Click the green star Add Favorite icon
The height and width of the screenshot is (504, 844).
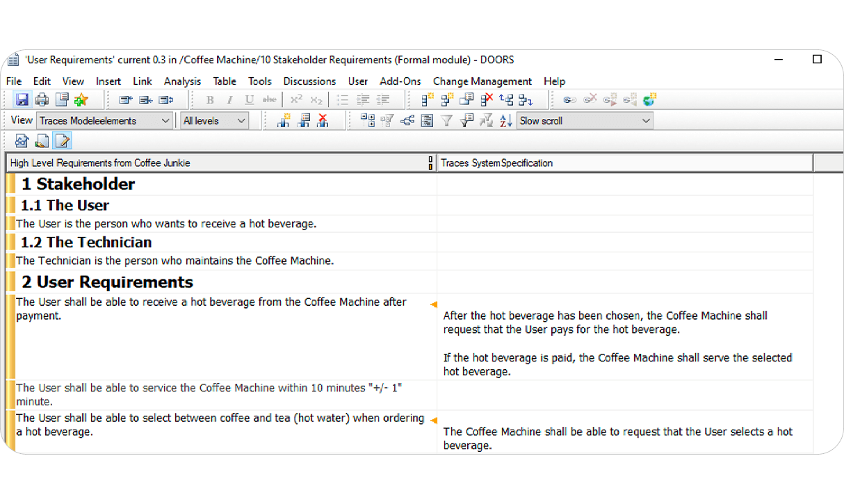pyautogui.click(x=81, y=99)
